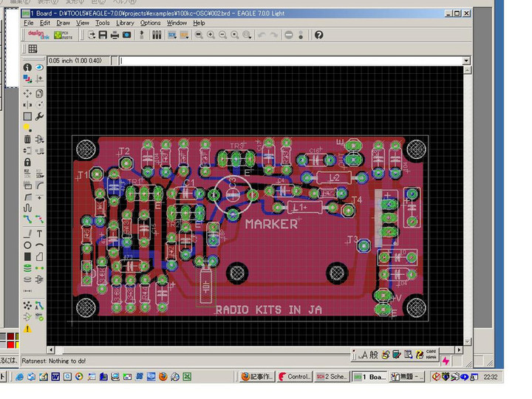Click the Control Panel taskbar button
The width and height of the screenshot is (532, 399).
point(295,376)
